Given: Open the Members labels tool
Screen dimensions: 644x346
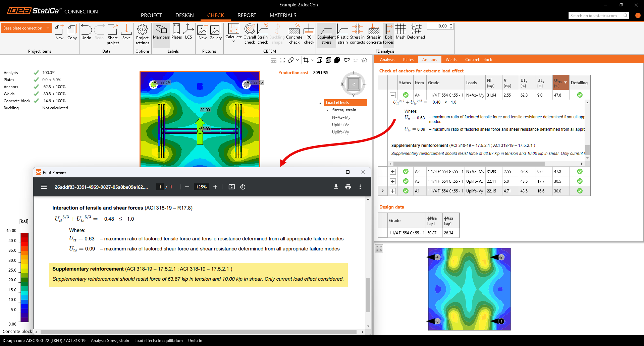Looking at the screenshot, I should click(x=161, y=34).
